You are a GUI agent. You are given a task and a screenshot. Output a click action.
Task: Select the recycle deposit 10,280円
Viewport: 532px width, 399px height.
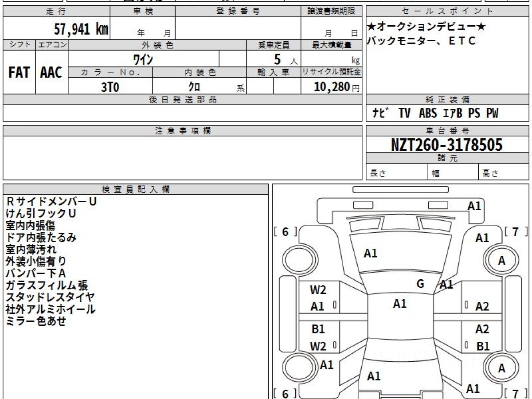(337, 87)
